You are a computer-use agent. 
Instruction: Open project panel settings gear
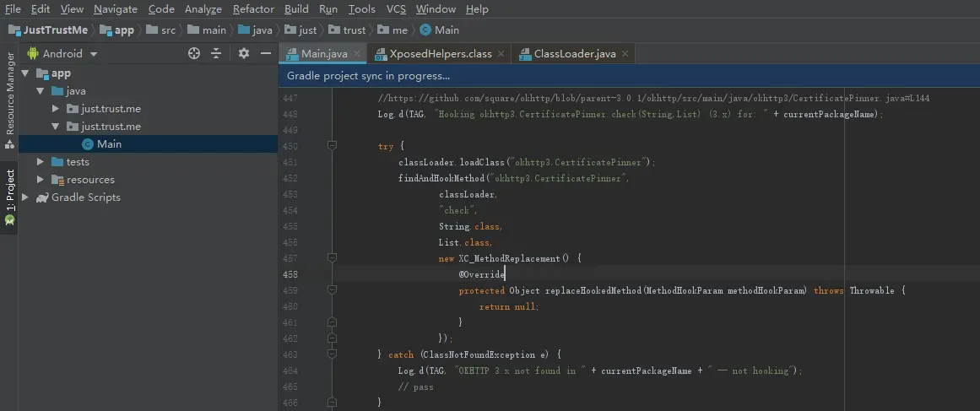click(x=244, y=54)
